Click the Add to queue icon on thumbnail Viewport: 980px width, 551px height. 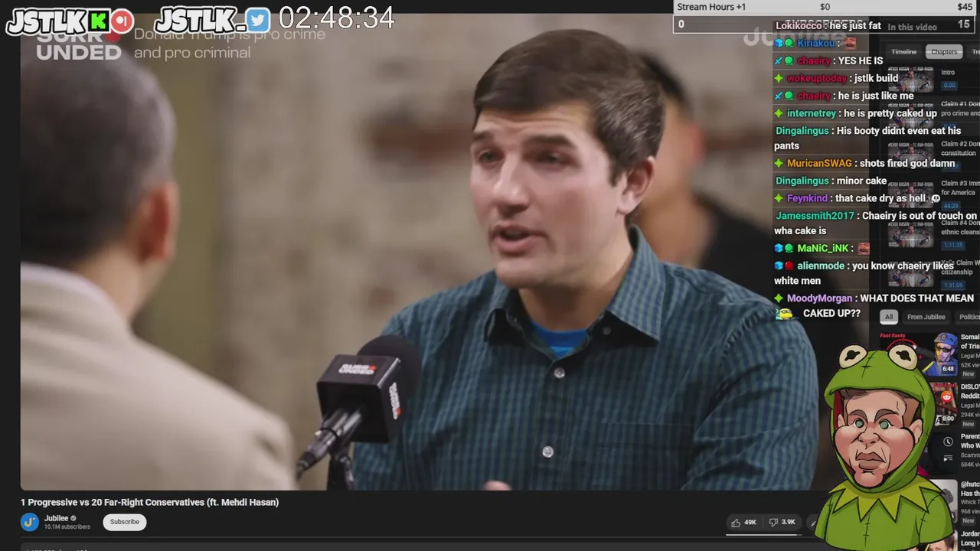click(x=948, y=458)
